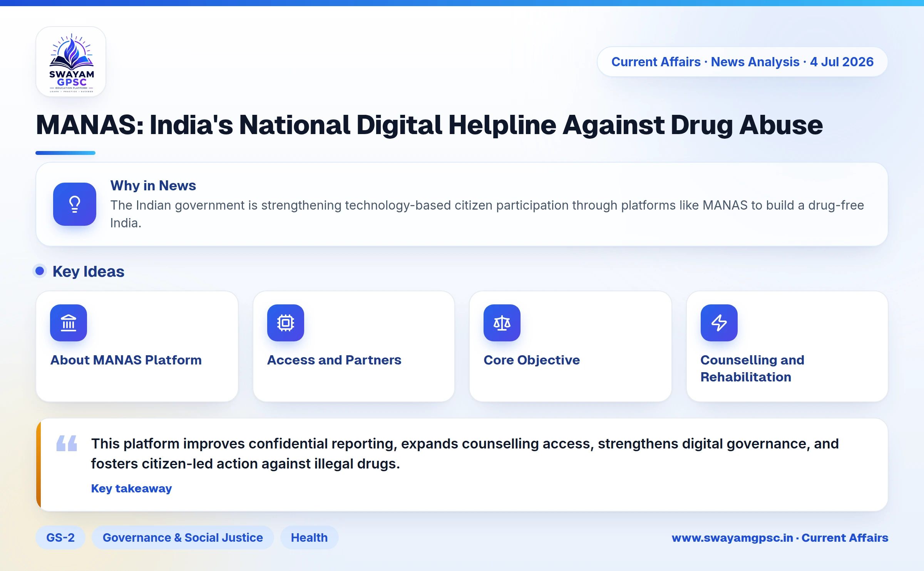Click the lightbulb icon beside Why in News
Image resolution: width=924 pixels, height=571 pixels.
pos(75,204)
